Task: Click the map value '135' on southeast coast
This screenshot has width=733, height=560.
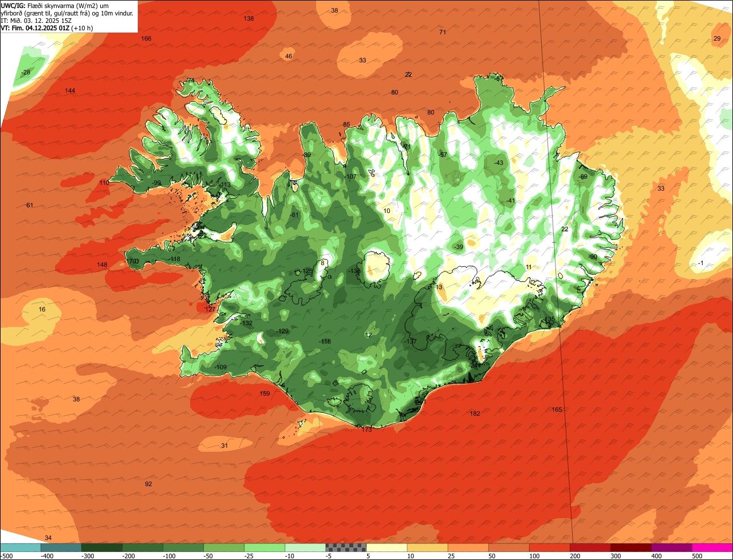Action: (x=549, y=319)
